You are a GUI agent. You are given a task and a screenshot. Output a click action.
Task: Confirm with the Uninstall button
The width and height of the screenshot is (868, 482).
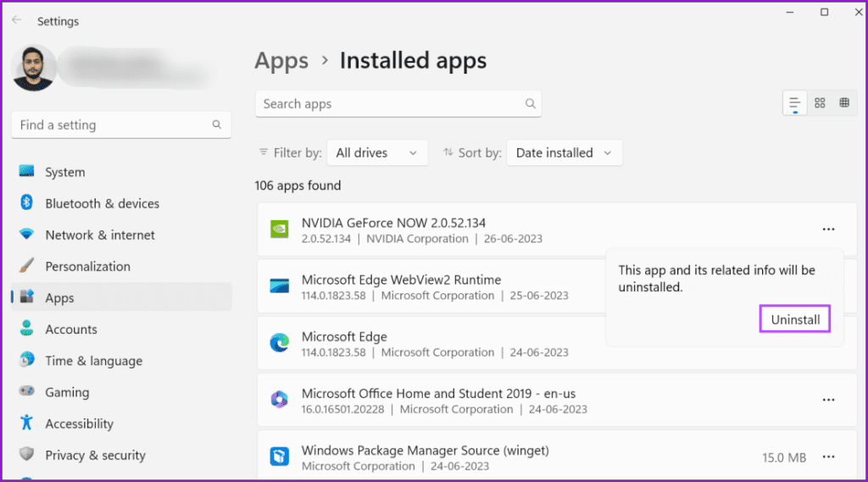point(795,319)
